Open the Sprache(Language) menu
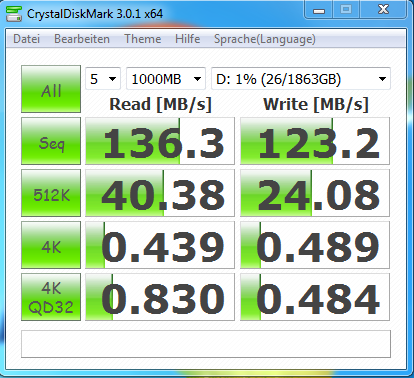The width and height of the screenshot is (414, 378). [265, 39]
